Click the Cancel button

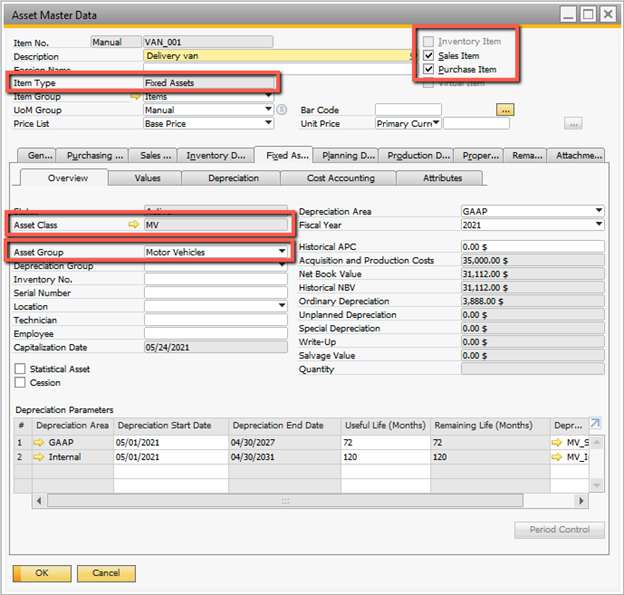[106, 573]
